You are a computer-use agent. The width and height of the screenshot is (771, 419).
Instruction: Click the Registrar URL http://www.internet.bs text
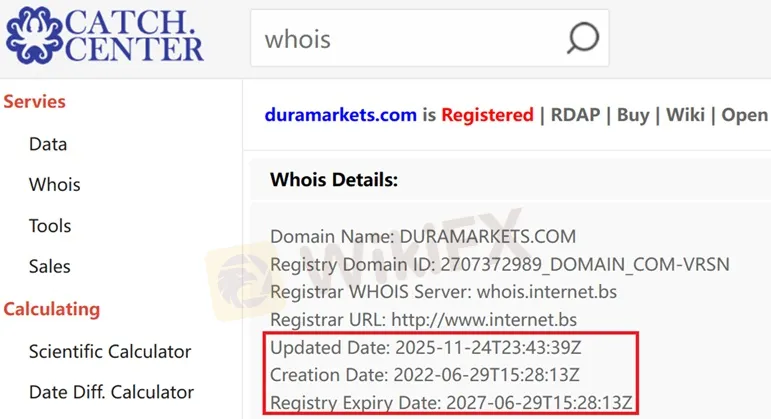484,320
